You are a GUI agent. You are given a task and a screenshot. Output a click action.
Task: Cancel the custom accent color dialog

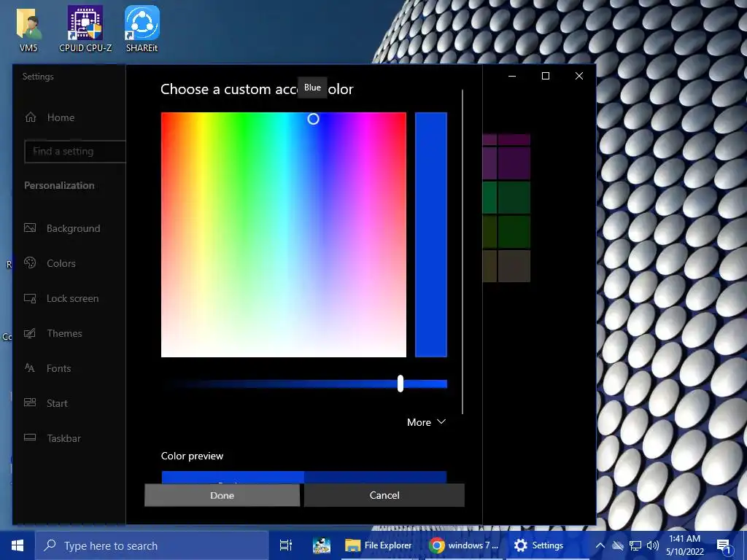pos(384,495)
